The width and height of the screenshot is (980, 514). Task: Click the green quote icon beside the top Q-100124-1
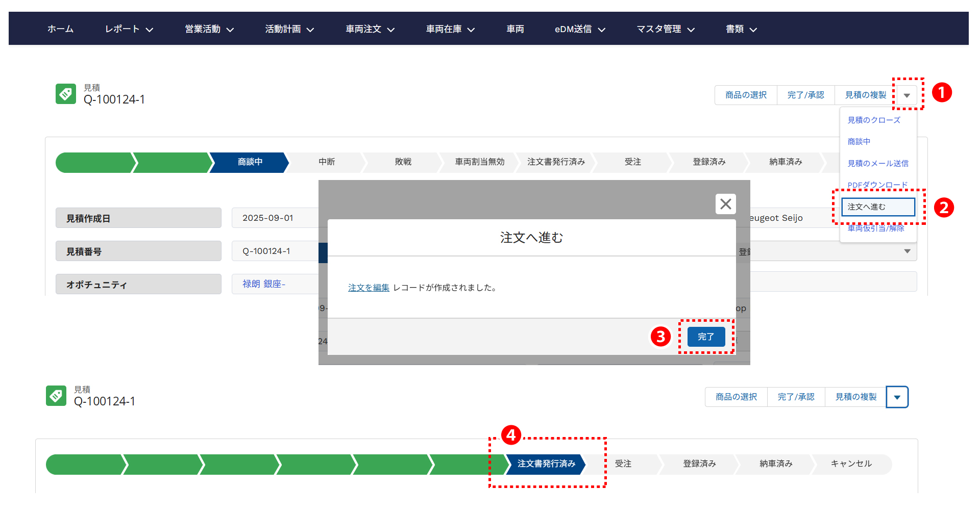click(66, 94)
